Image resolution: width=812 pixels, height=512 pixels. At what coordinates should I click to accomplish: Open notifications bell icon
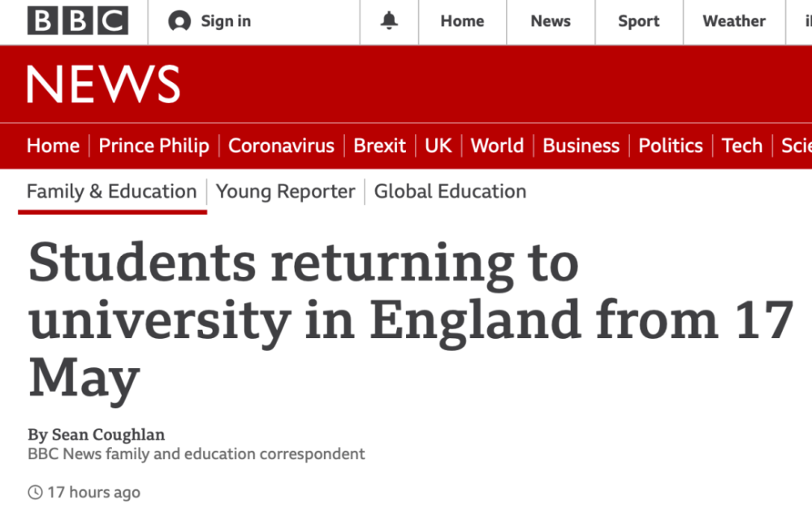pos(390,21)
